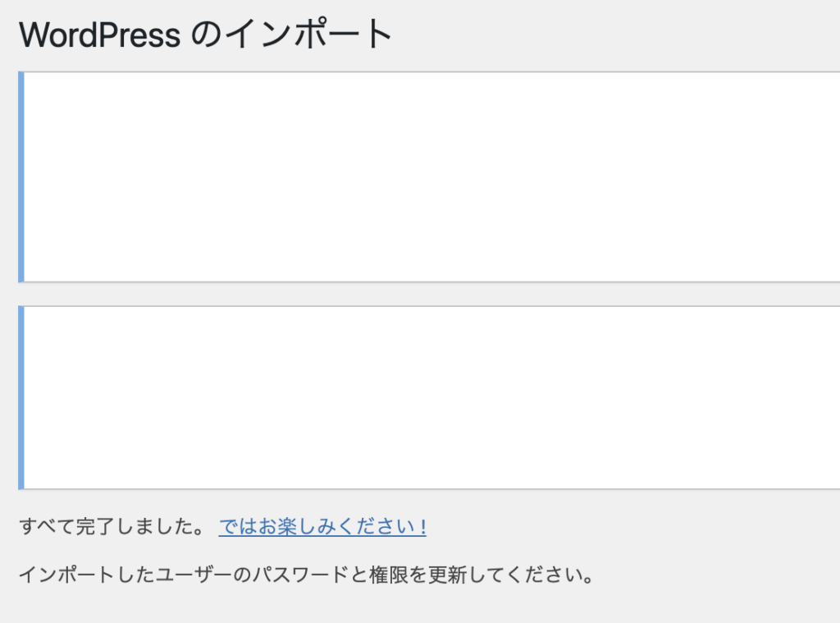Screen dimensions: 840x623
Task: Open the ではお楽しみください！ link
Action: coord(322,527)
